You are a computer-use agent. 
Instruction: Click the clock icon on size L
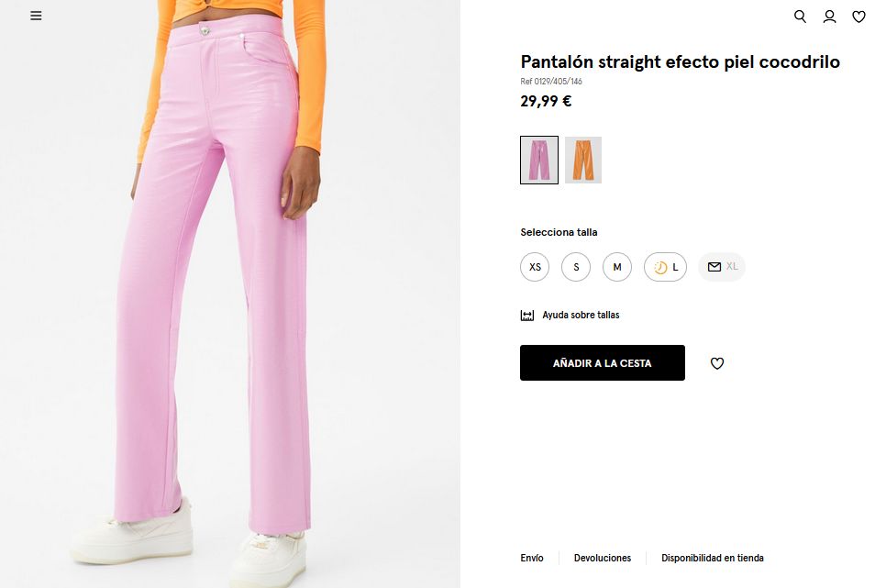coord(660,268)
